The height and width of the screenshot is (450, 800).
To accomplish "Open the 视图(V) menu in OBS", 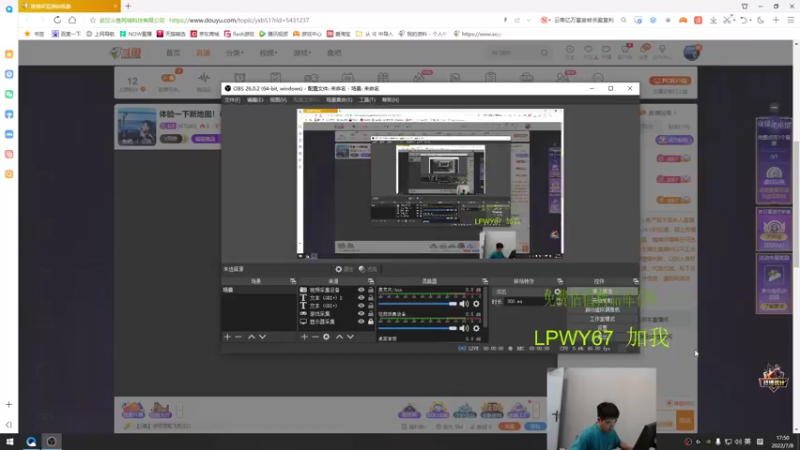I will [278, 100].
